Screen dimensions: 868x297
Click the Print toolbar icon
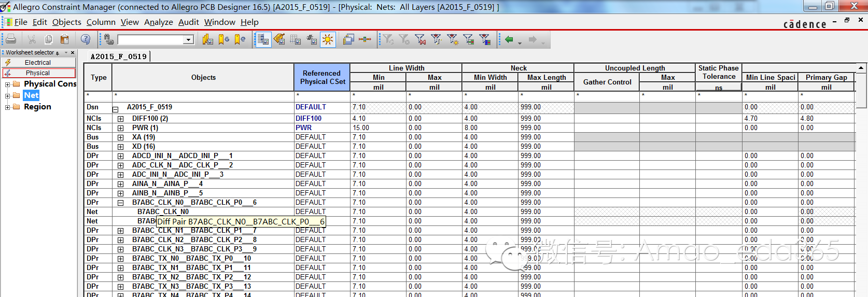pos(11,39)
